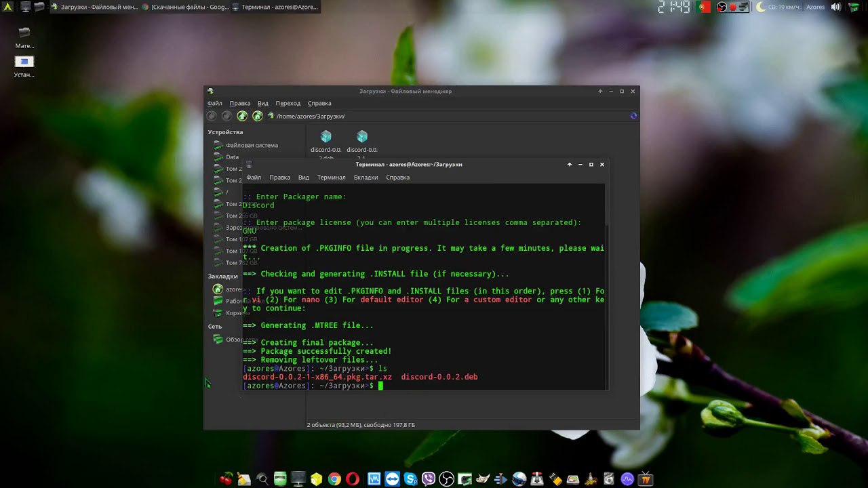Screen dimensions: 868x488
Task: Go forward in file manager toolbar
Action: 226,116
